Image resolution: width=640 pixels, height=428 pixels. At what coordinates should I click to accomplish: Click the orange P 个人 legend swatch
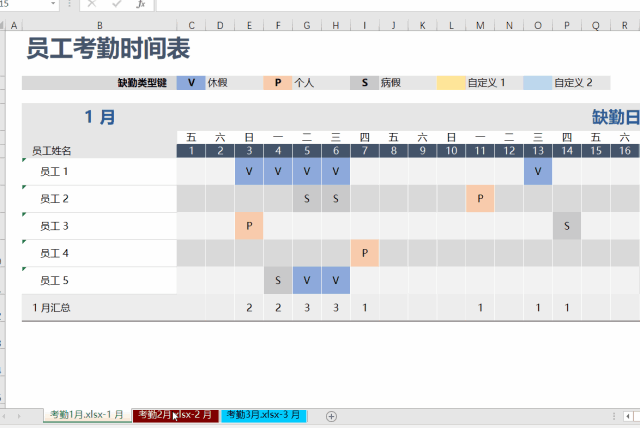[x=278, y=83]
